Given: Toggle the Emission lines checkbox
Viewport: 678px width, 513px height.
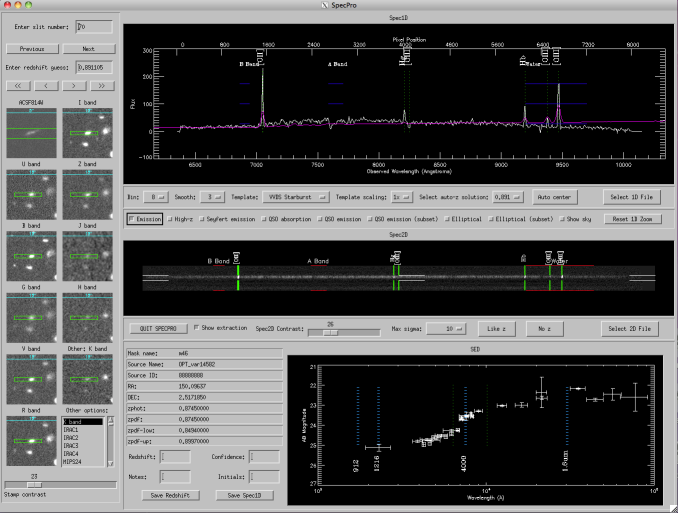Looking at the screenshot, I should [131, 218].
